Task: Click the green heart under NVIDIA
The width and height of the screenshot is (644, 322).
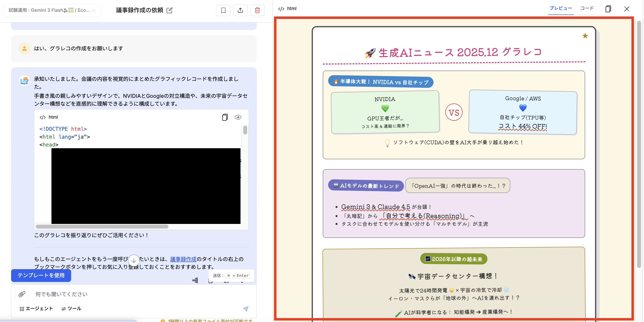Action: tap(385, 109)
